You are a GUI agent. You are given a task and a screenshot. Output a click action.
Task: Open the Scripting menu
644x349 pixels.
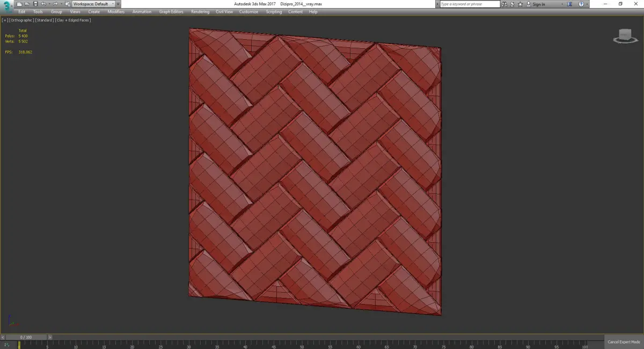tap(274, 12)
